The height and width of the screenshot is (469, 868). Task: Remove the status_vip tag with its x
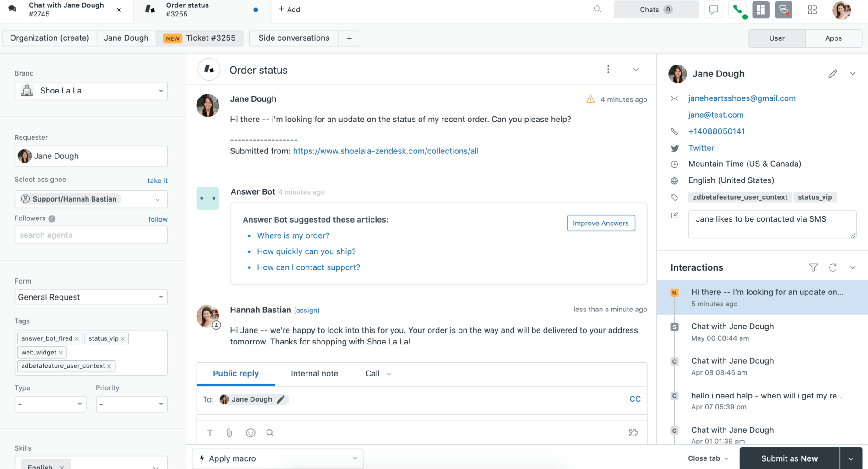[x=122, y=338]
